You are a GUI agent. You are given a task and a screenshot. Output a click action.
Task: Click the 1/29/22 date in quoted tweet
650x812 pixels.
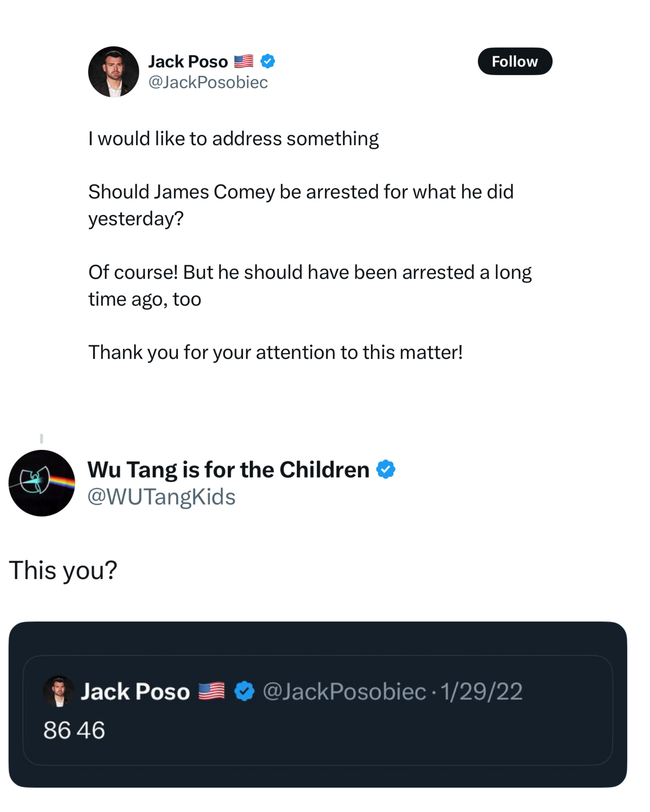click(481, 691)
